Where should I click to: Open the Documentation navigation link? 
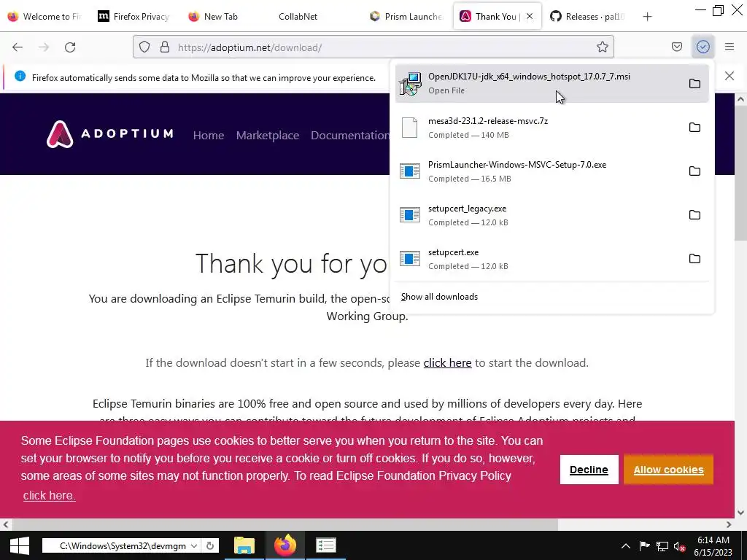pos(350,135)
